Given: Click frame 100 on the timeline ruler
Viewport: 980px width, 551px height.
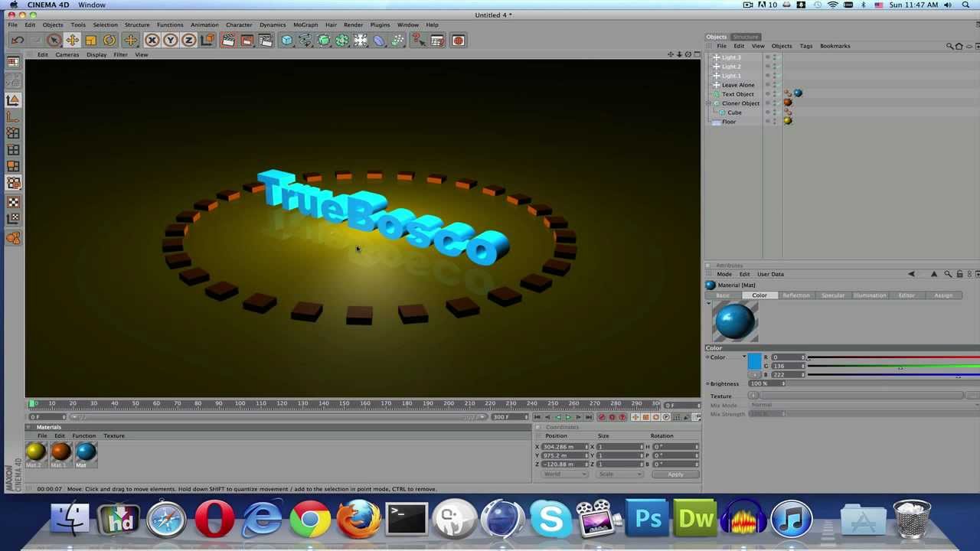Looking at the screenshot, I should 240,403.
